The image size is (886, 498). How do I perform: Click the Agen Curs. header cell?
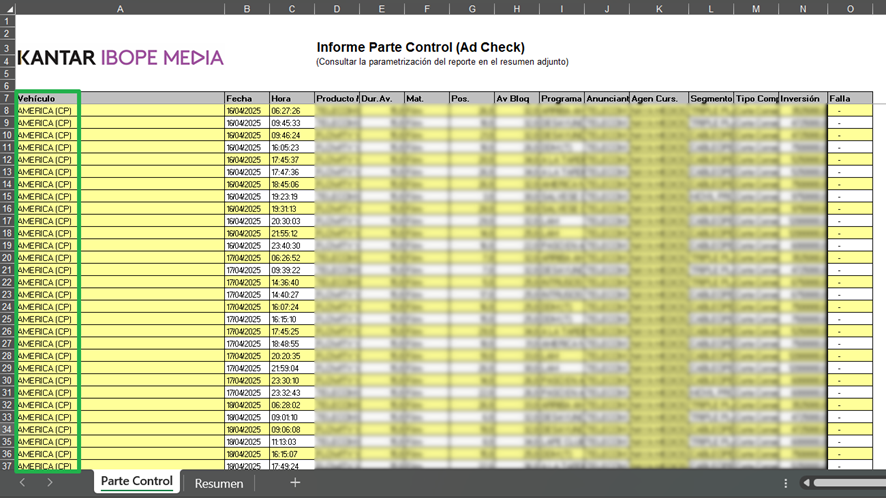pyautogui.click(x=659, y=98)
